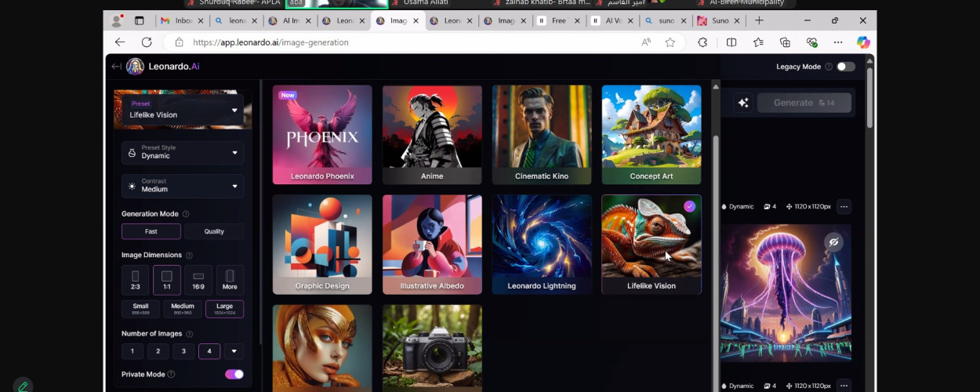Open the three-dots menu above jellyfish image
This screenshot has height=392, width=980.
tap(844, 207)
